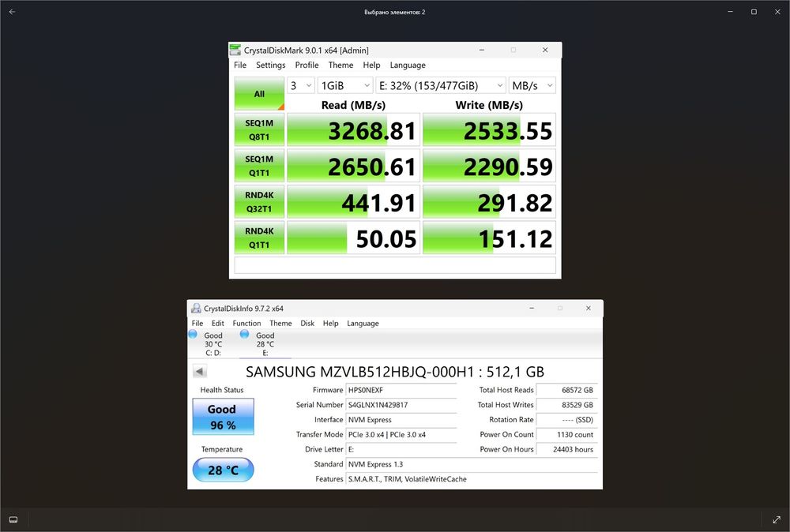This screenshot has height=532, width=790.
Task: Expand the drive dropdown showing E: 32%
Action: (x=441, y=85)
